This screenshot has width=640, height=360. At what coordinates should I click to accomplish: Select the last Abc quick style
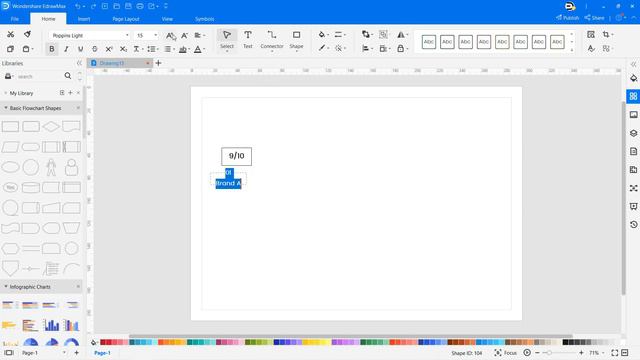coord(557,42)
